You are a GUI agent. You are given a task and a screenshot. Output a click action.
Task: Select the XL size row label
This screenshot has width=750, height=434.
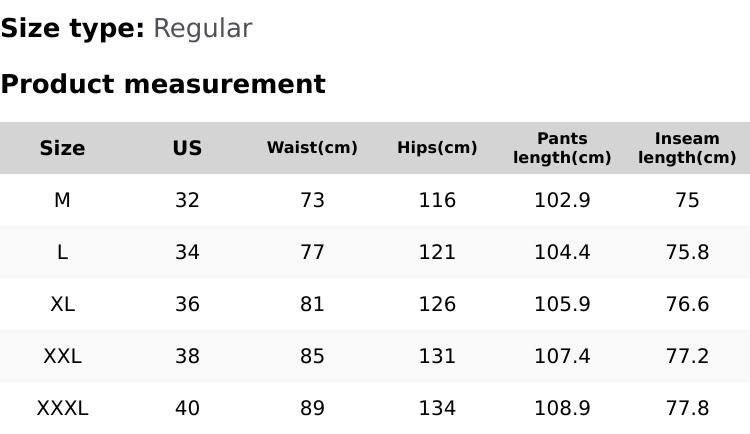pyautogui.click(x=62, y=304)
